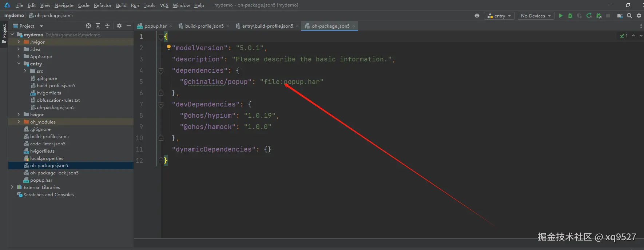Expand External Libraries node
This screenshot has height=250, width=644.
(x=12, y=187)
